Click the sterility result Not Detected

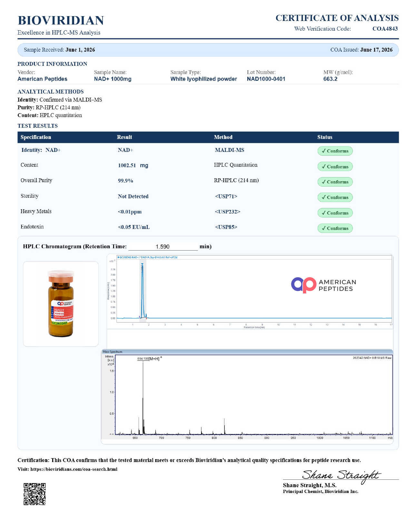133,196
